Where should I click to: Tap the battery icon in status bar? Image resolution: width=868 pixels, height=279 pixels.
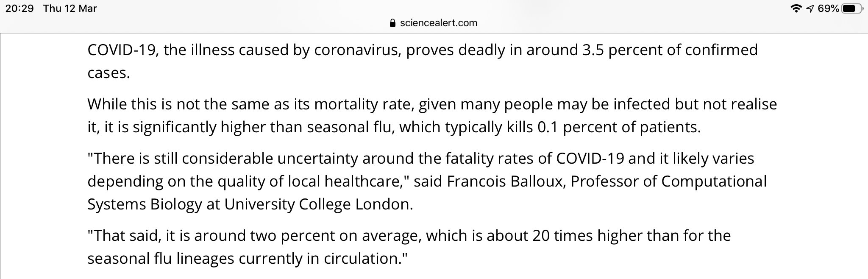pyautogui.click(x=852, y=8)
